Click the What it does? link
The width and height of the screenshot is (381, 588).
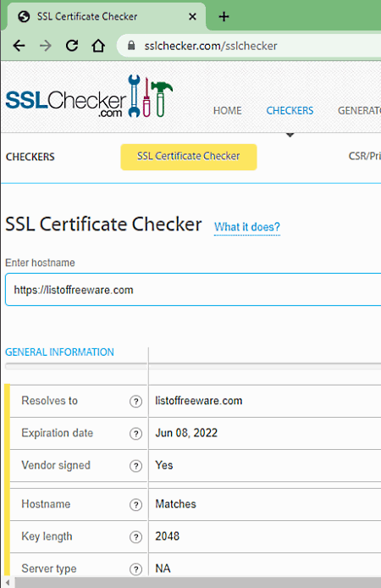[x=247, y=227]
